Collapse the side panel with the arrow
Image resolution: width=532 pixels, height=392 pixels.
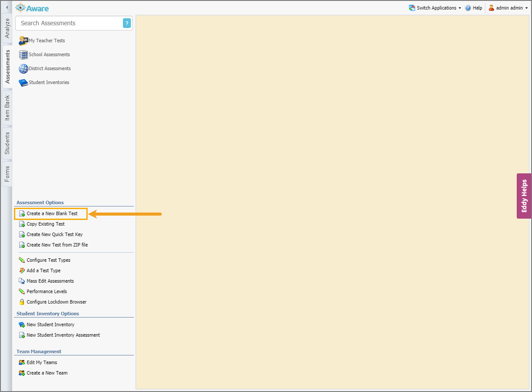pos(7,7)
